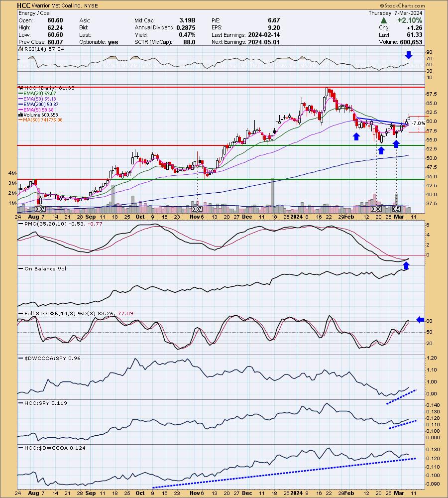The image size is (448, 498).
Task: Click the HCC ticker symbol in header
Action: (23, 5)
